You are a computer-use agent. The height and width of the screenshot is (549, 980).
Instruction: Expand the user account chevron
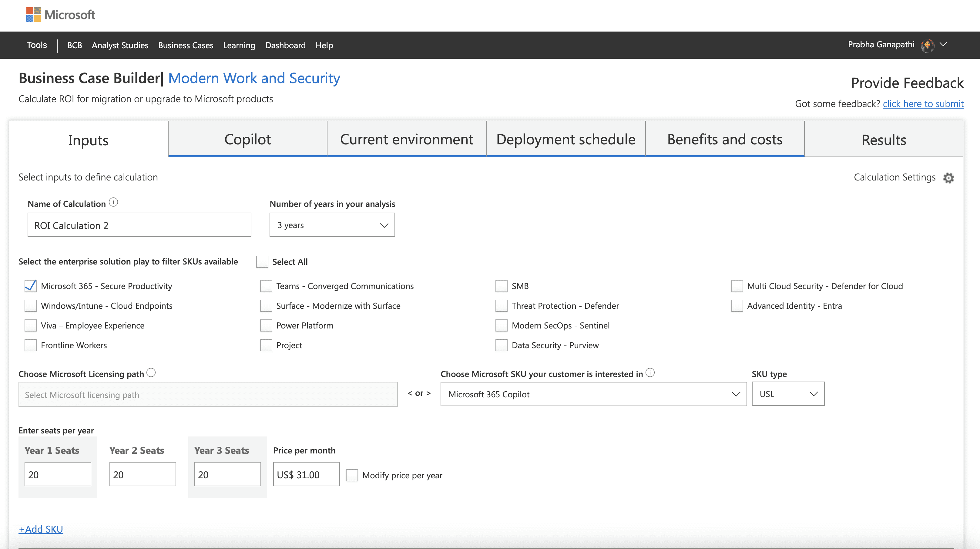pyautogui.click(x=944, y=45)
